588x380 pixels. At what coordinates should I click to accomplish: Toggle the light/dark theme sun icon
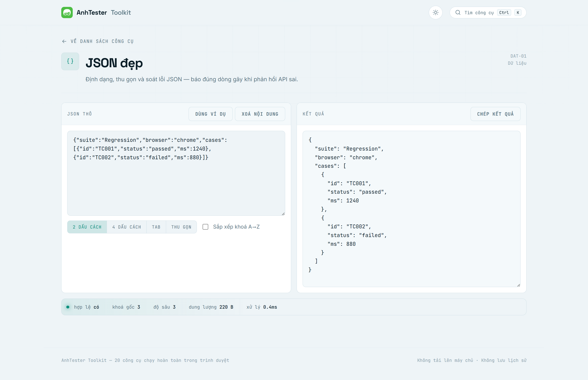436,13
